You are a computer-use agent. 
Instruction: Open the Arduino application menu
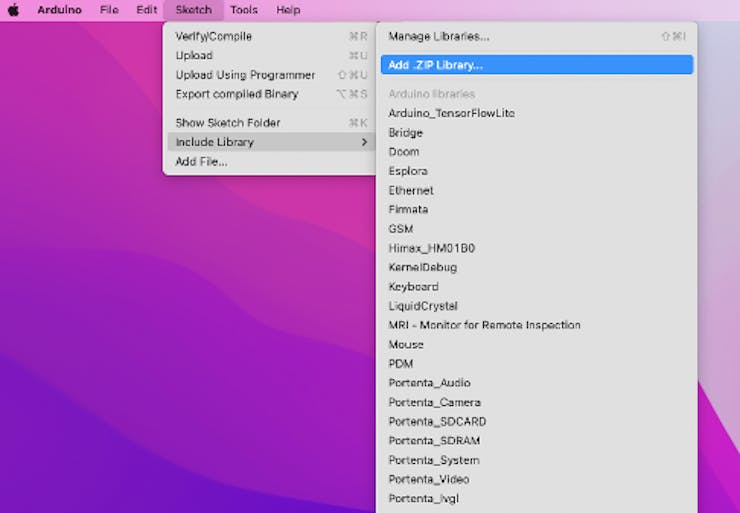click(x=59, y=10)
